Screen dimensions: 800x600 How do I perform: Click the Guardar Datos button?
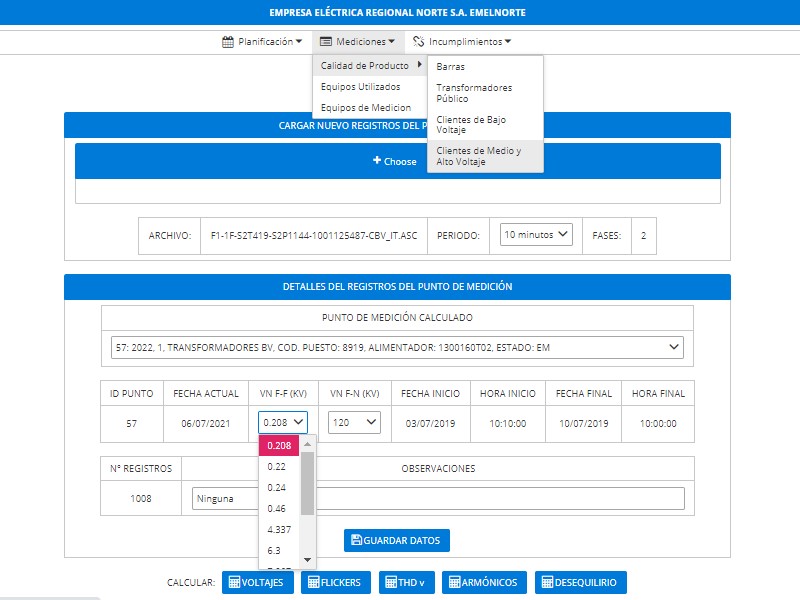[x=397, y=540]
